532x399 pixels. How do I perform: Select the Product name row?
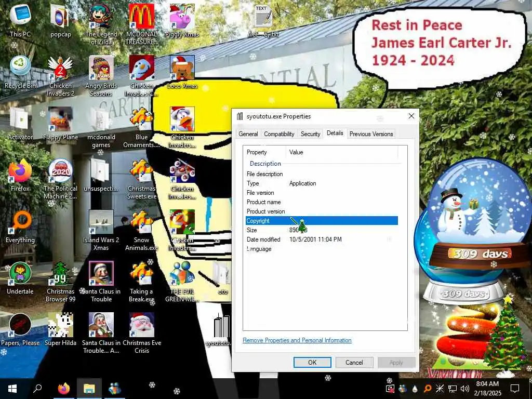322,202
